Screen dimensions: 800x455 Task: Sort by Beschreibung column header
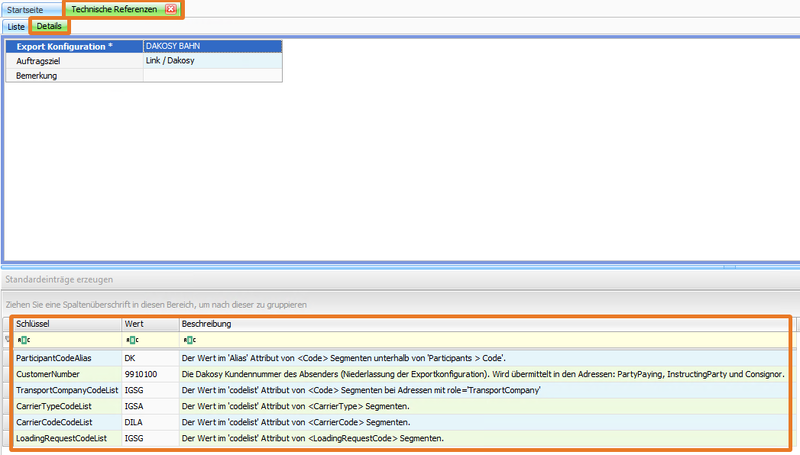483,324
